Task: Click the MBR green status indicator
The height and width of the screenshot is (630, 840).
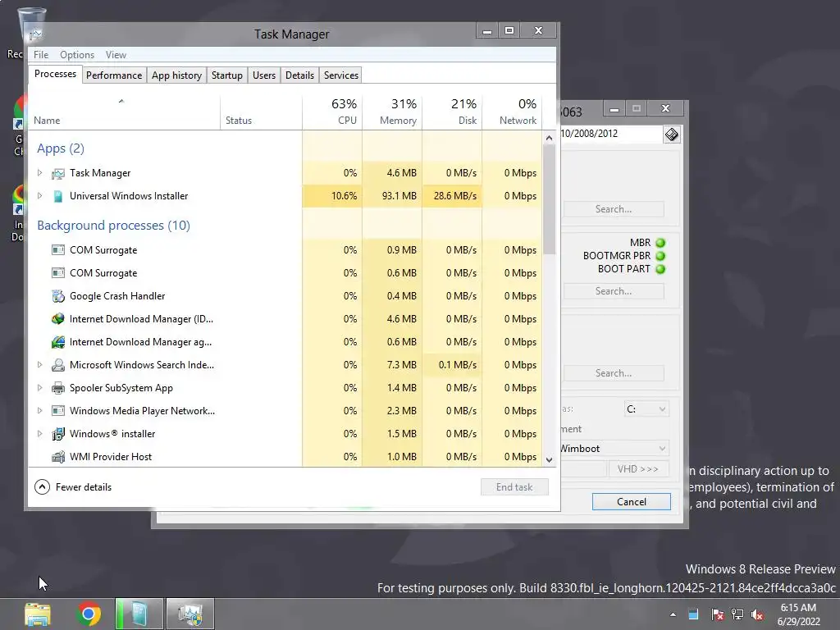Action: point(660,243)
